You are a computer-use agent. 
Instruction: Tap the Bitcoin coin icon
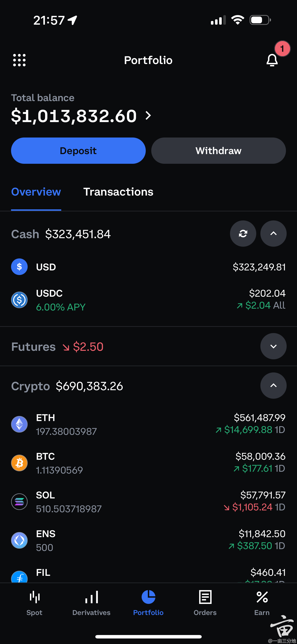tap(19, 463)
